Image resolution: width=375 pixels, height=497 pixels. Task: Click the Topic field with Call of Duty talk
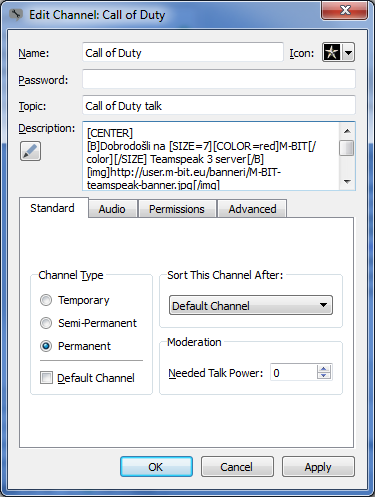pyautogui.click(x=219, y=105)
